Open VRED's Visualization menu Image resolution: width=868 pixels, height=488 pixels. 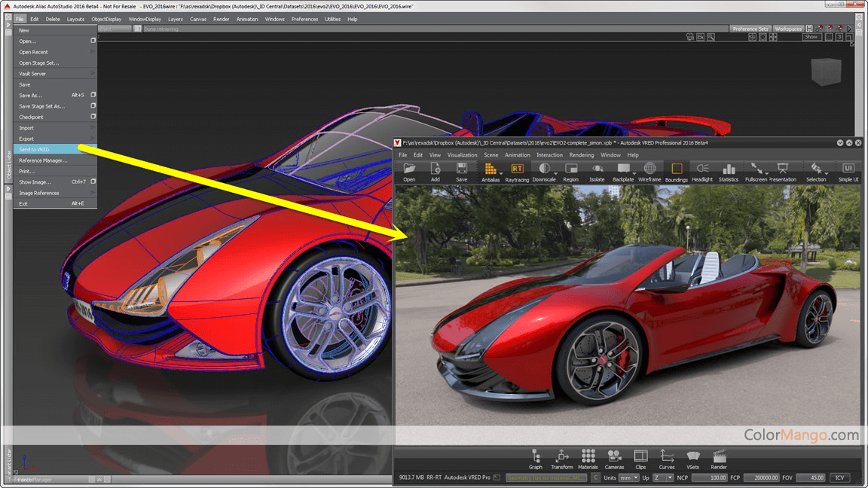(x=463, y=154)
